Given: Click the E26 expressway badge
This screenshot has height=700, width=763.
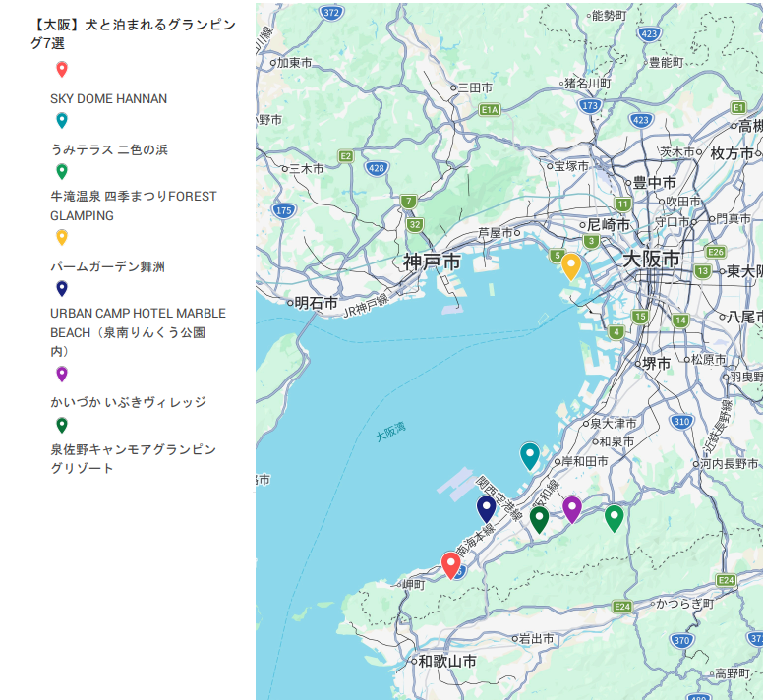Looking at the screenshot, I should click(x=716, y=252).
